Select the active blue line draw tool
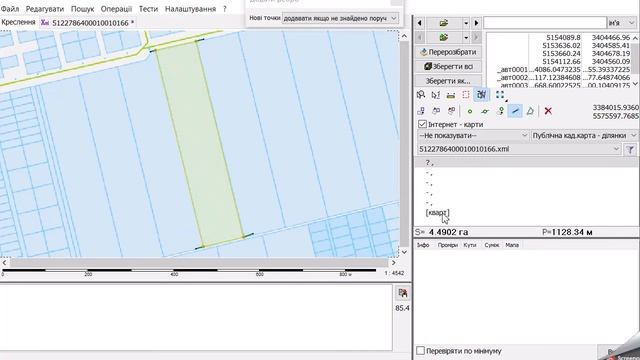This screenshot has width=640, height=360. 516,111
